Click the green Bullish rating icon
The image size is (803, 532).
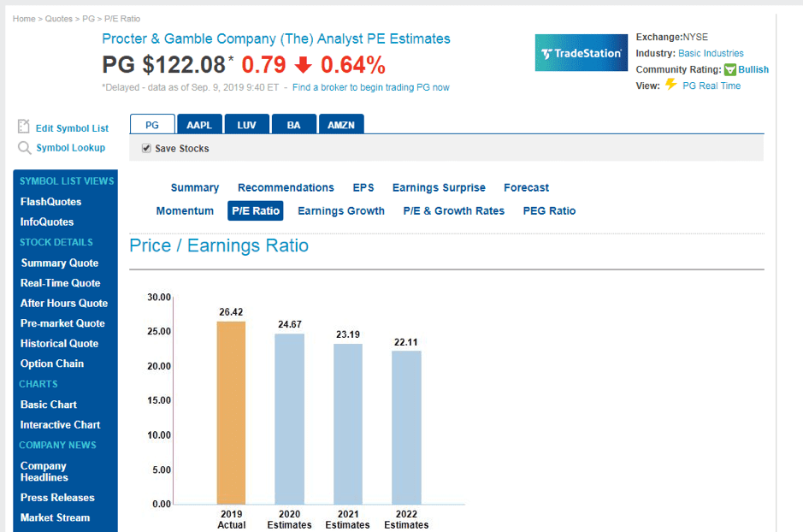[x=729, y=69]
